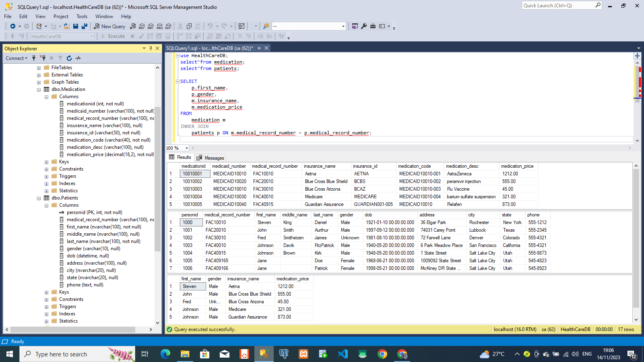Close the SQLQuery1.sql document tab
Screen dimensions: 644x362
[x=266, y=48]
